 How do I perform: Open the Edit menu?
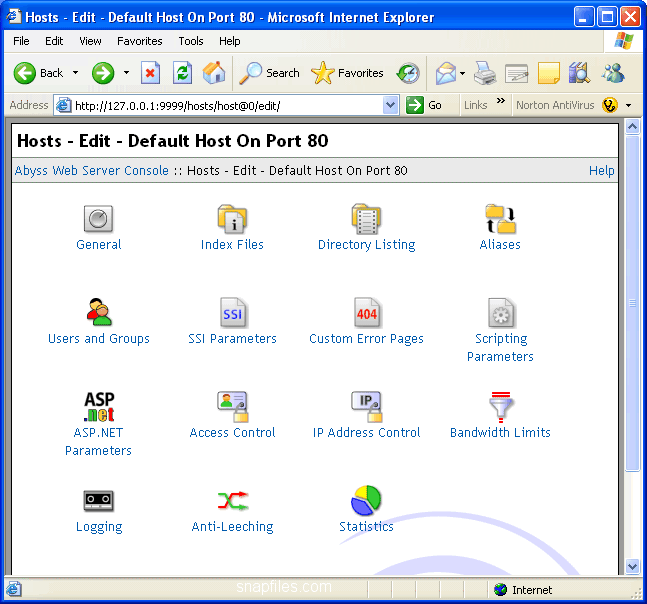click(54, 41)
